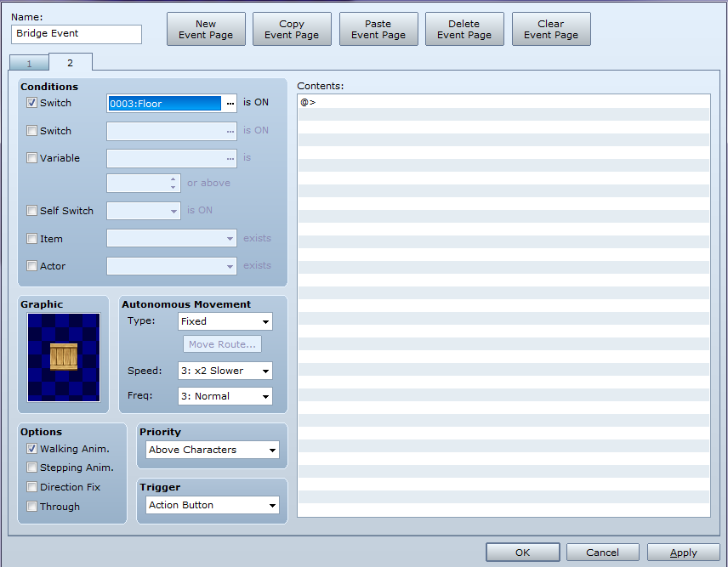Viewport: 728px width, 567px height.
Task: Toggle the Direction Fix checkbox
Action: pyautogui.click(x=31, y=487)
